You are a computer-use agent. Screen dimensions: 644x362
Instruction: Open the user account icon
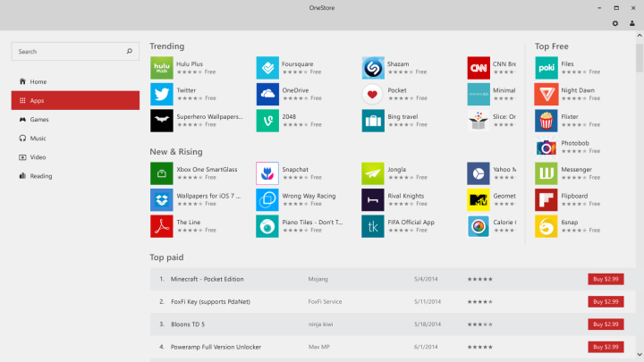point(632,23)
